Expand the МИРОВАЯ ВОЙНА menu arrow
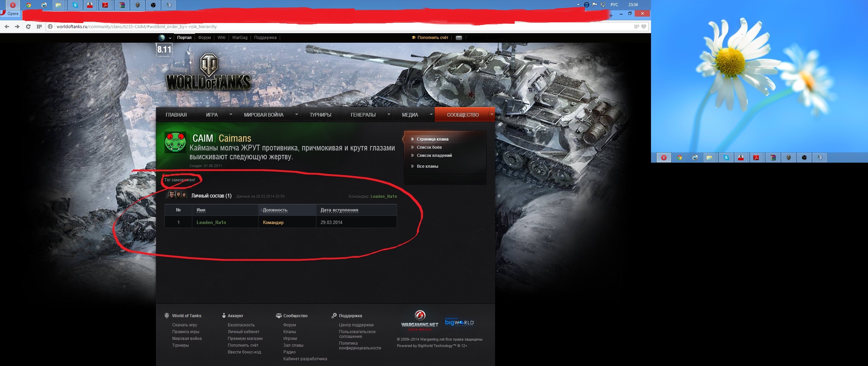 [x=296, y=114]
